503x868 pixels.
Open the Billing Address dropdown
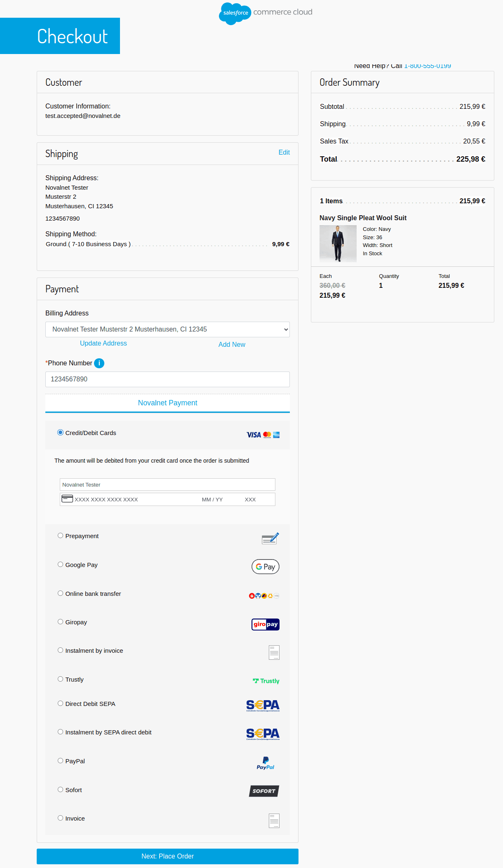tap(167, 329)
